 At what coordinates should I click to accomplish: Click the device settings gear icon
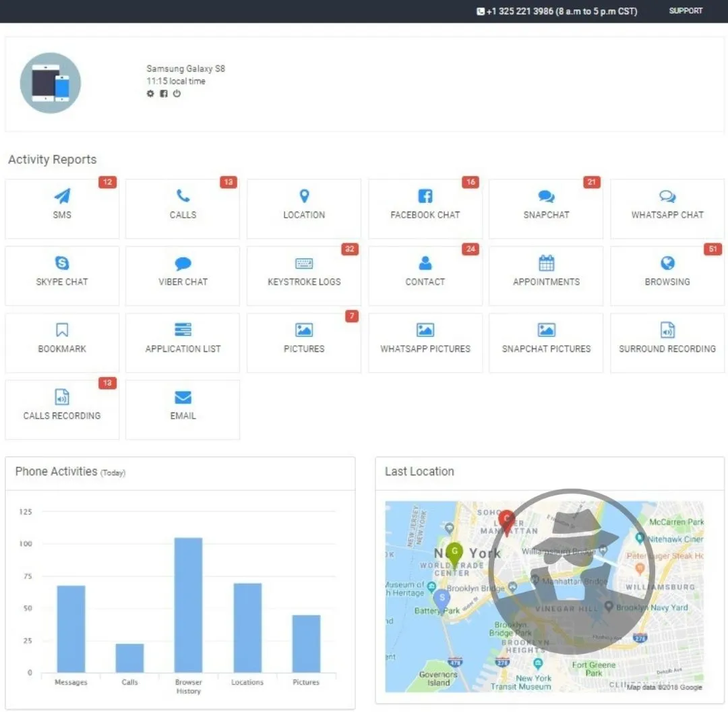coord(150,93)
